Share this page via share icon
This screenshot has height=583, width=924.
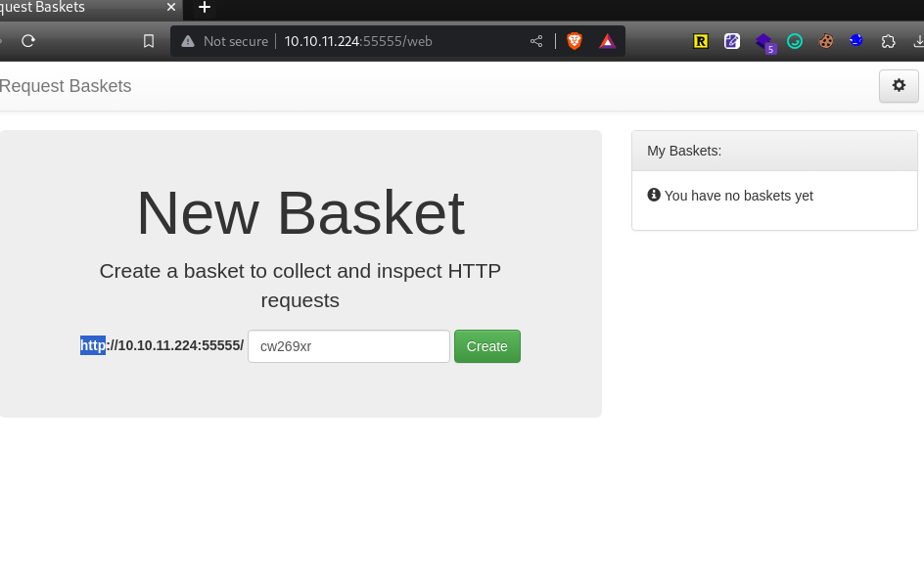click(536, 41)
